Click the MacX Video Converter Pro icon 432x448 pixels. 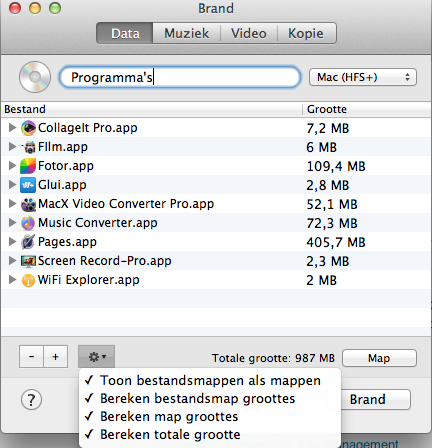pos(28,204)
